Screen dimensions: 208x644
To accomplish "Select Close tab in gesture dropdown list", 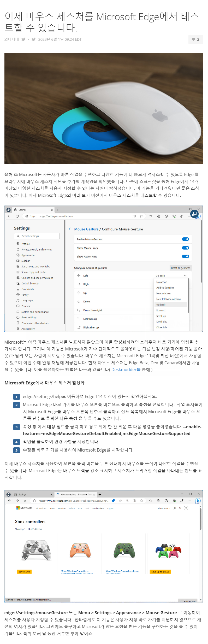I will pyautogui.click(x=162, y=327).
